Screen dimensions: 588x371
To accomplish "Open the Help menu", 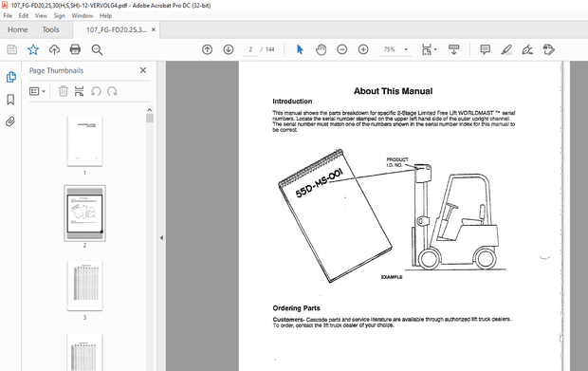I will 106,16.
